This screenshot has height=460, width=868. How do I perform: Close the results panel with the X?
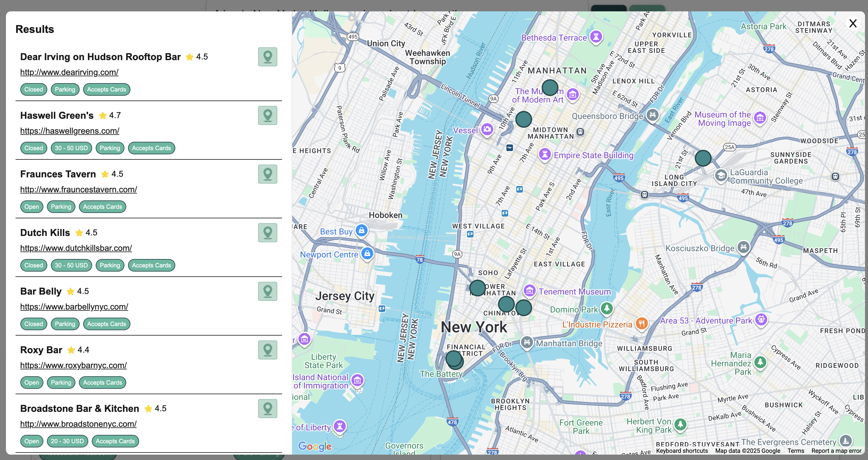point(853,23)
